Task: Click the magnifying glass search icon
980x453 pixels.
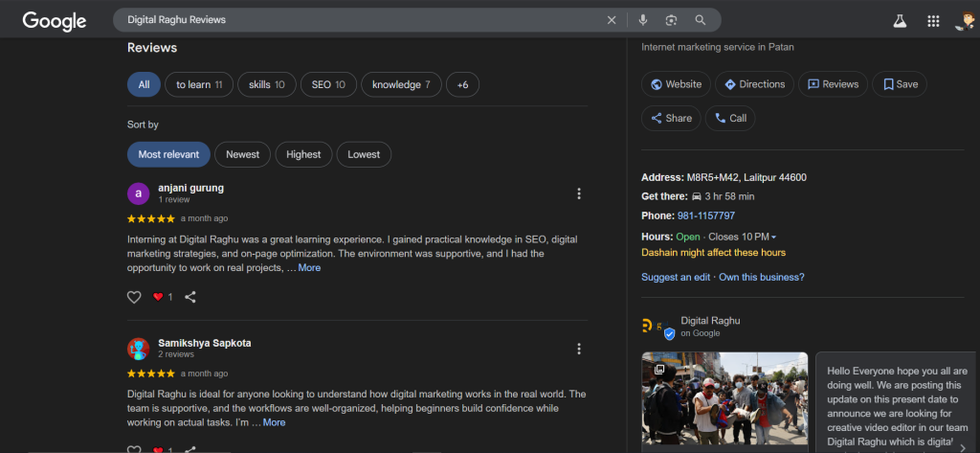Action: (700, 20)
